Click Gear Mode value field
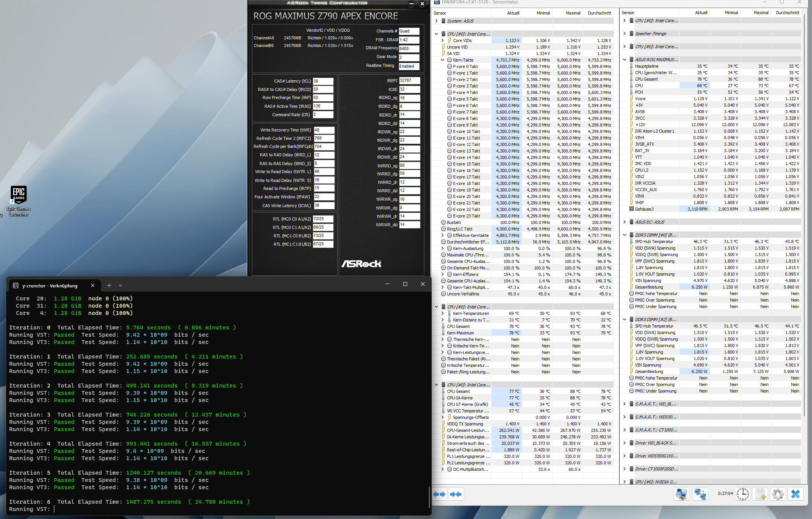Screen dimensions: 812x519 409,57
